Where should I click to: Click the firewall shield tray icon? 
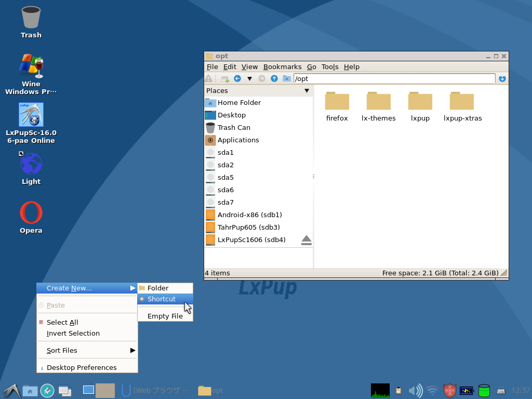(449, 390)
